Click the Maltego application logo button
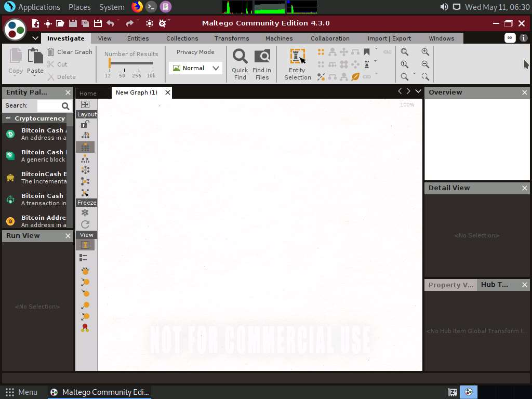Screen dimensions: 532x399 coord(15,29)
